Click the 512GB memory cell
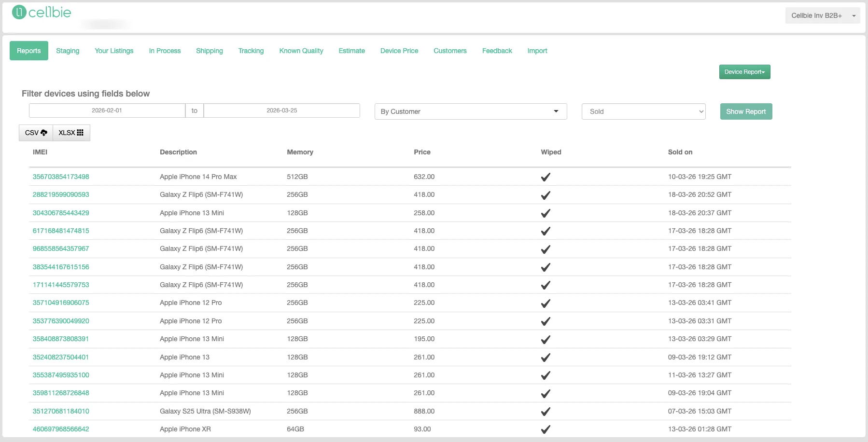868x442 pixels. [x=297, y=177]
